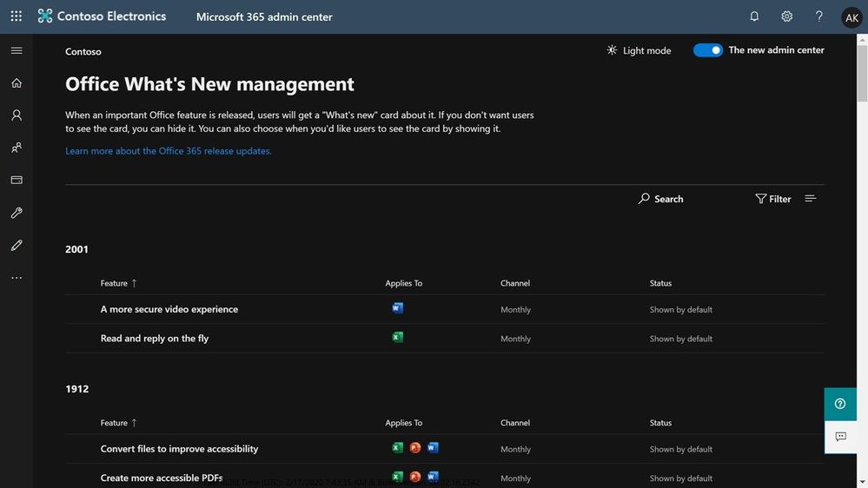Click Status header in 2001 section
This screenshot has height=488, width=868.
coord(660,283)
